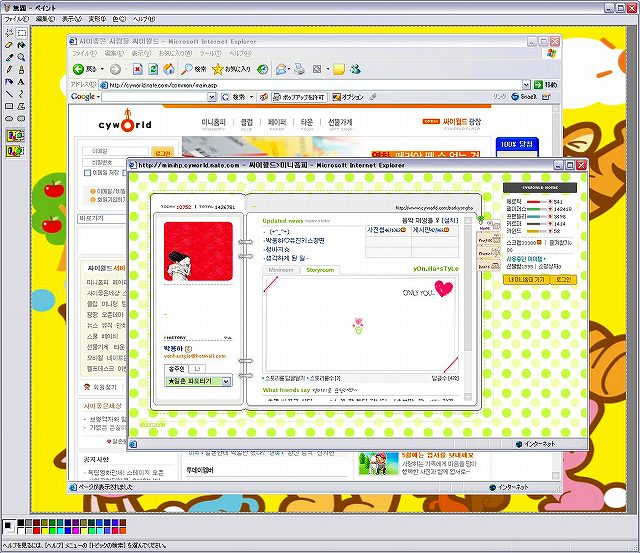Click the cyworld logo on the web page
This screenshot has height=553, width=640.
click(x=125, y=120)
